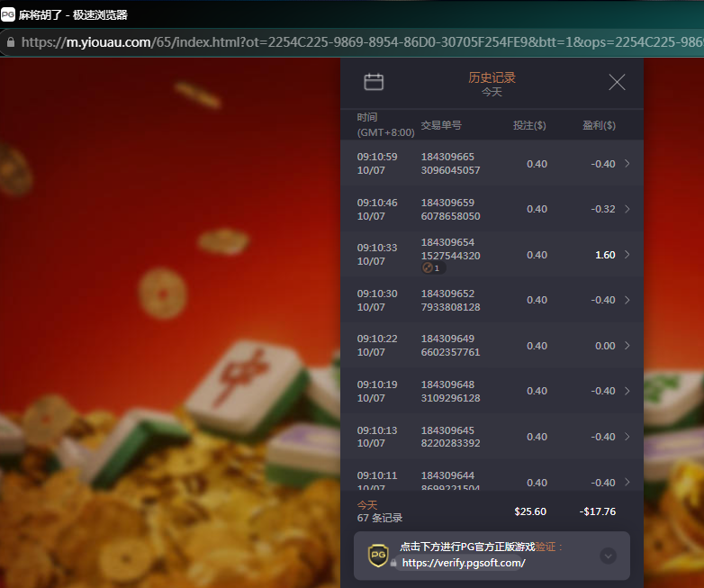Click profit value -0.32

point(603,209)
